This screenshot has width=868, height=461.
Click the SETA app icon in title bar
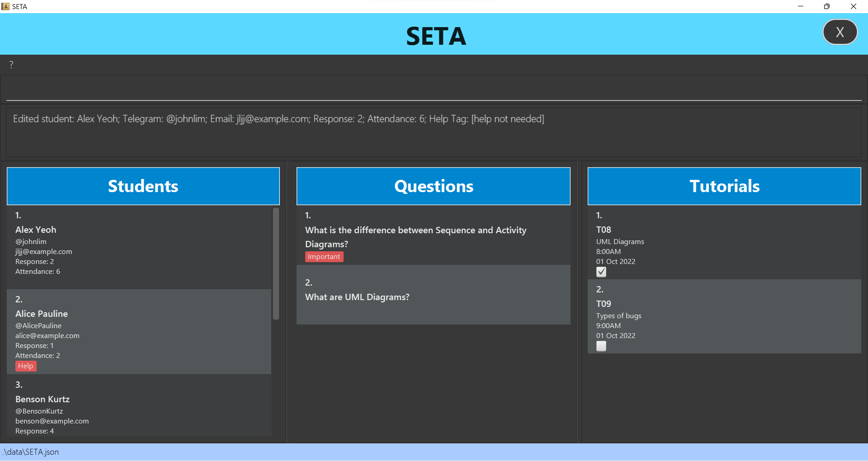5,6
